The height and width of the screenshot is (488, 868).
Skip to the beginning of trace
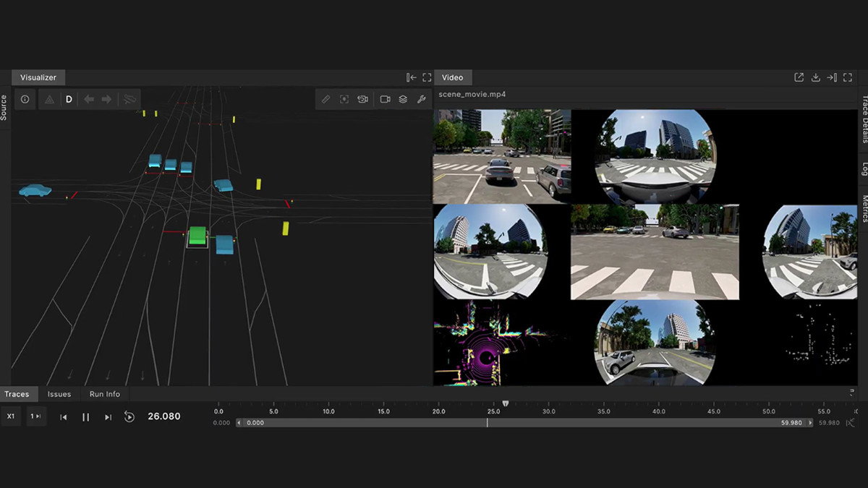tap(64, 417)
